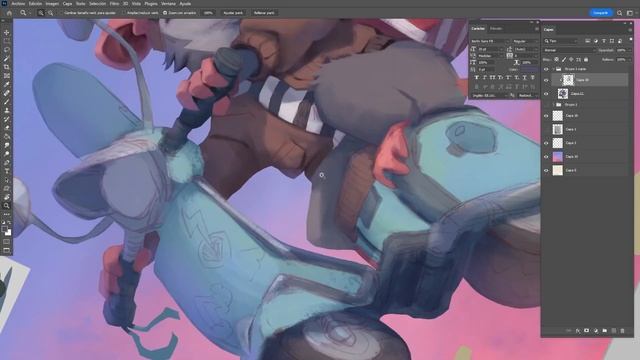
Task: Select the Lasso tool
Action: (x=7, y=49)
